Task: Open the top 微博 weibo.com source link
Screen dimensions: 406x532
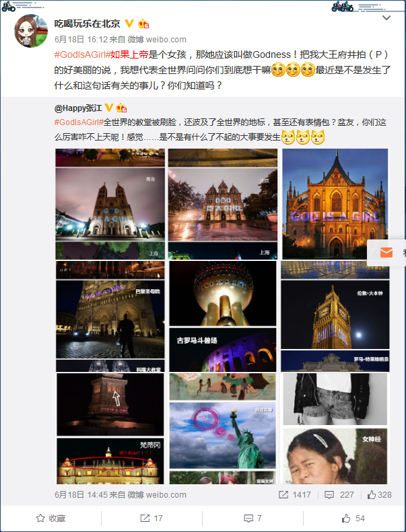Action: pyautogui.click(x=157, y=40)
